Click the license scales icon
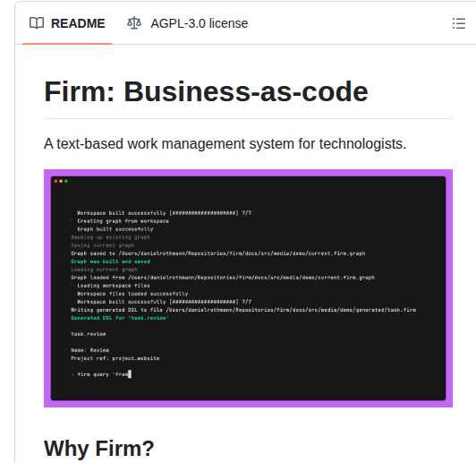 point(134,23)
